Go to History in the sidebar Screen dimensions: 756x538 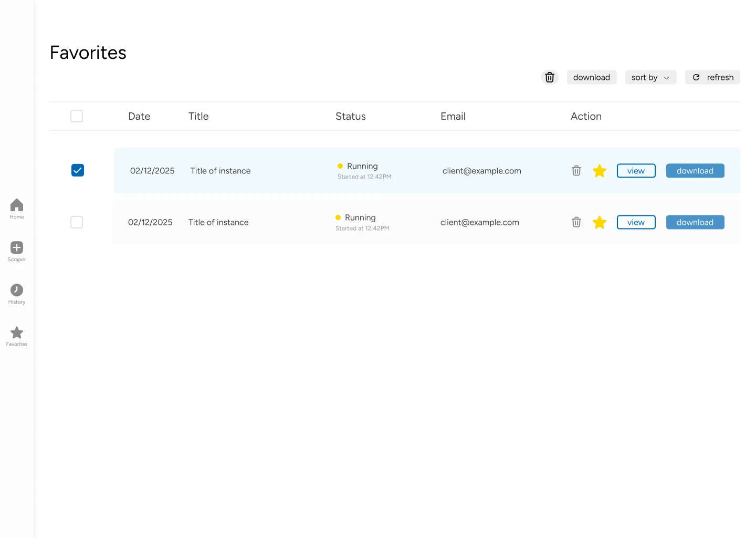pyautogui.click(x=17, y=294)
